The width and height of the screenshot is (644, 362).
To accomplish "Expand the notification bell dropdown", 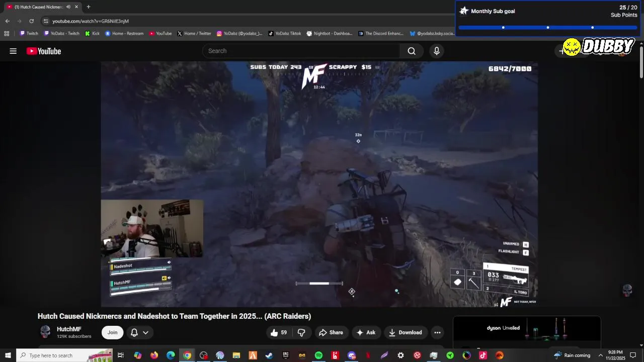I will tap(139, 332).
